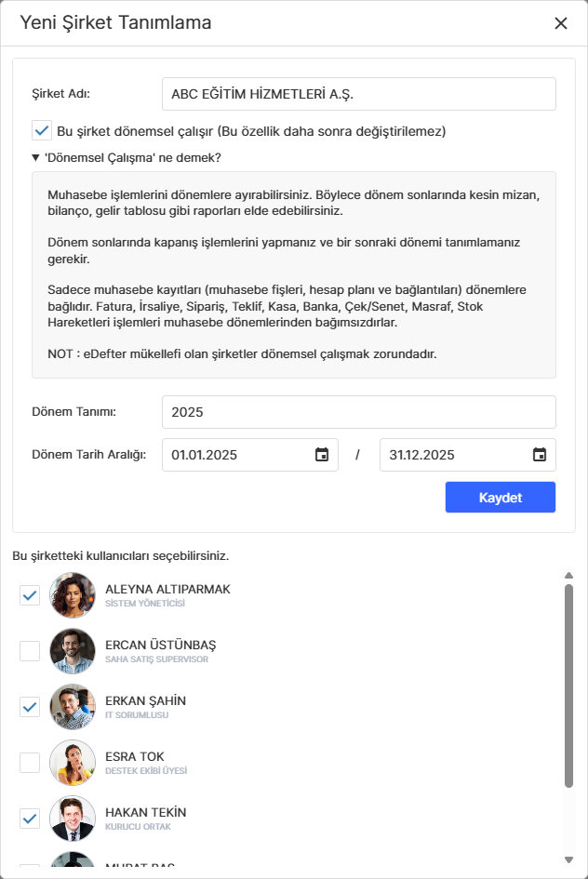This screenshot has height=879, width=588.
Task: Edit the Dönem Tanımı value 2025
Action: [358, 411]
